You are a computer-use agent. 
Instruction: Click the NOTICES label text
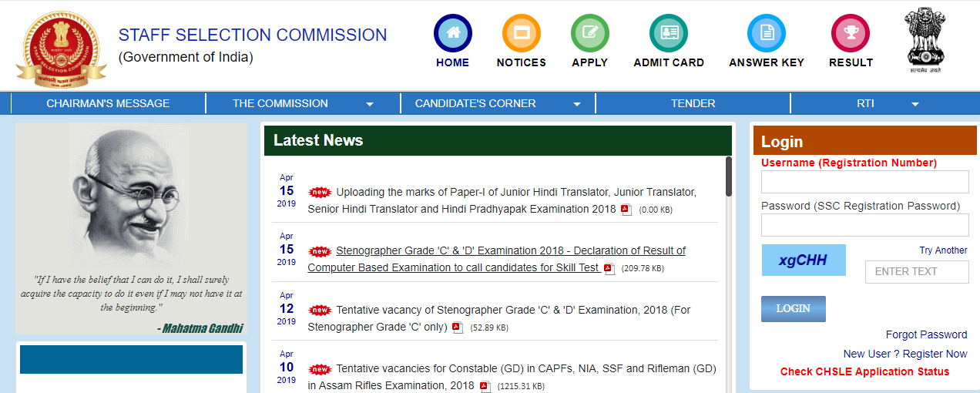coord(522,62)
